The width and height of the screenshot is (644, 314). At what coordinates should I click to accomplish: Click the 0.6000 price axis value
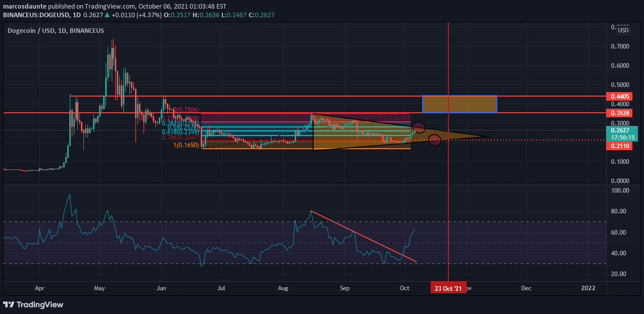coord(619,65)
